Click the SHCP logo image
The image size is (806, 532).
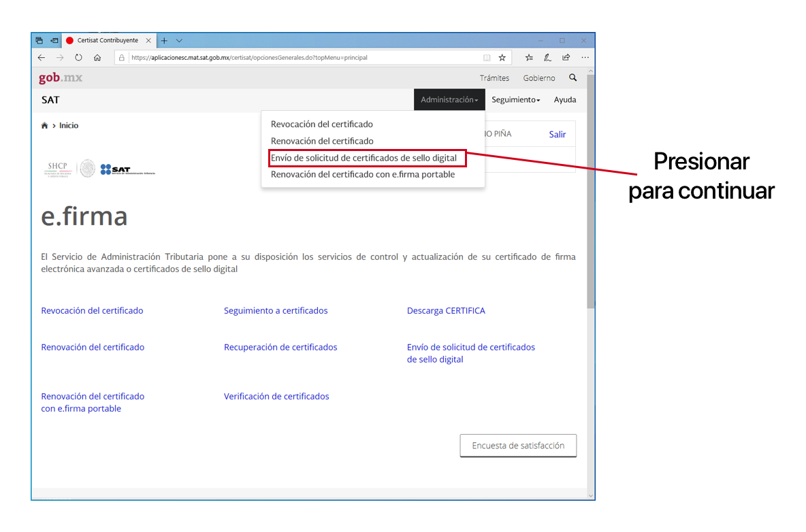pyautogui.click(x=58, y=169)
